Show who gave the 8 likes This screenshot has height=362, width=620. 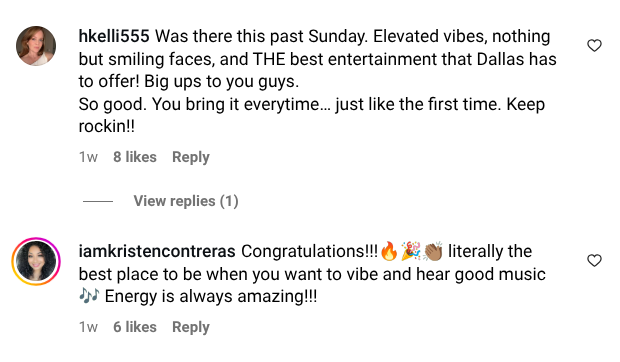[135, 157]
